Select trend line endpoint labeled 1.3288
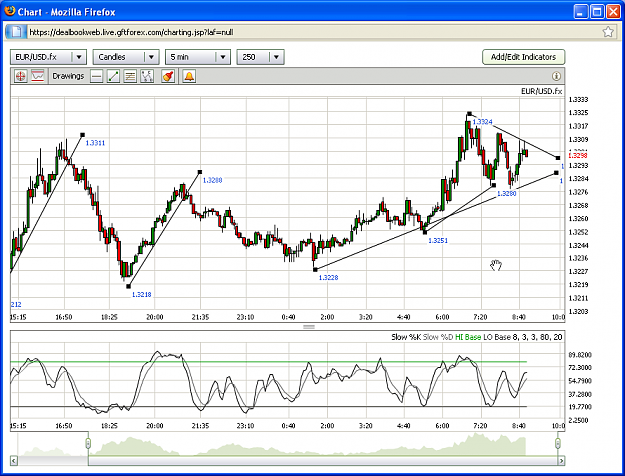This screenshot has height=476, width=625. [x=200, y=172]
